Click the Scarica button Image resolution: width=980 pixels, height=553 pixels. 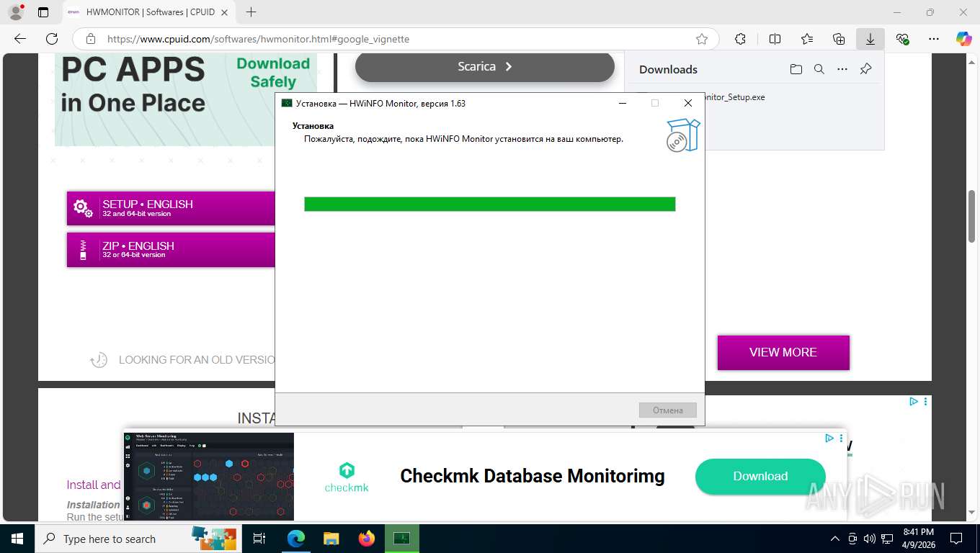(485, 66)
